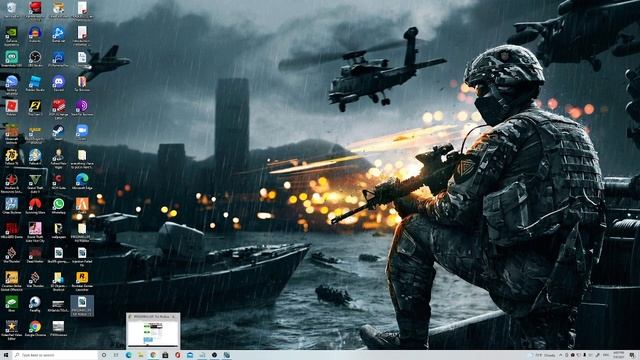Open the taskbar clock and date
Image resolution: width=640 pixels, height=360 pixels.
click(x=618, y=355)
